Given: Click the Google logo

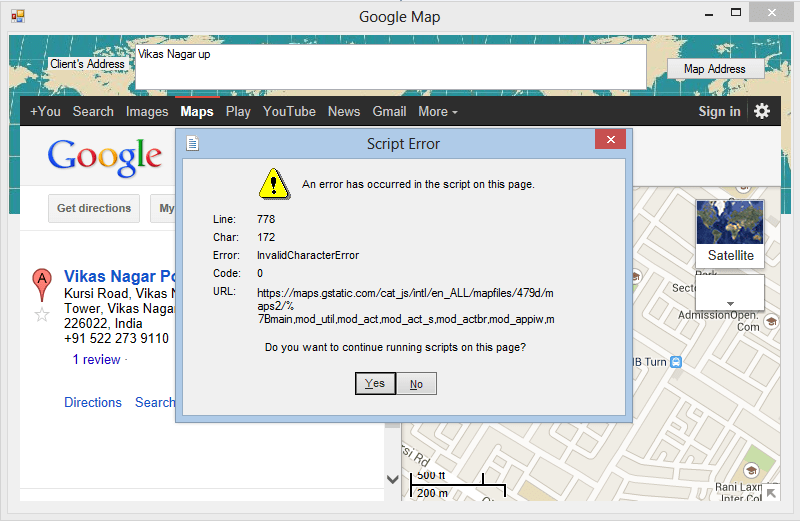Looking at the screenshot, I should click(x=105, y=158).
